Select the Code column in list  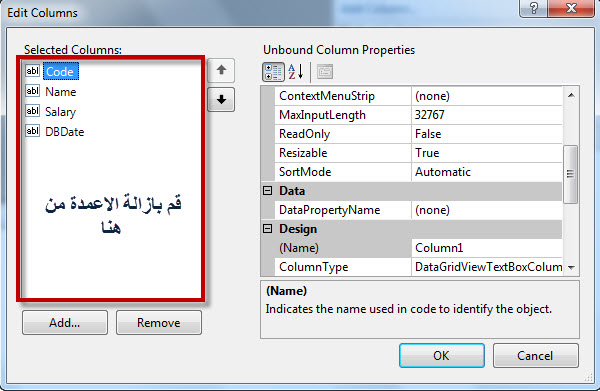(60, 72)
